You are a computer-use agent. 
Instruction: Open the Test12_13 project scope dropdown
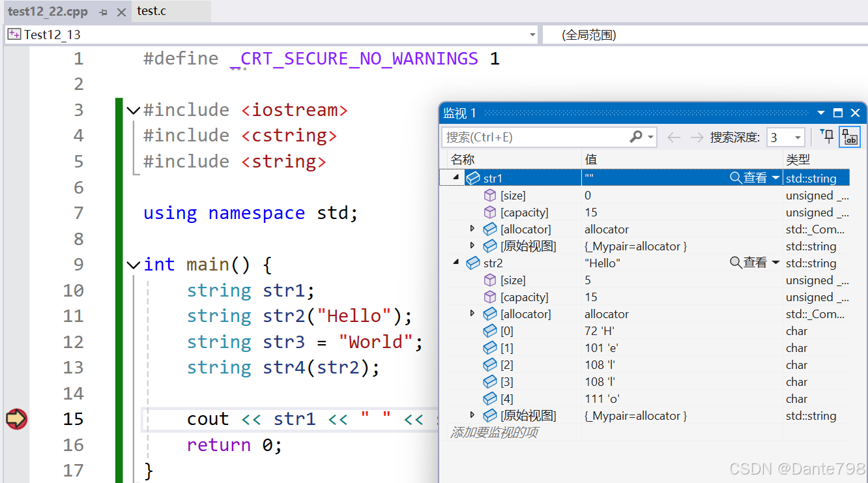pyautogui.click(x=532, y=35)
